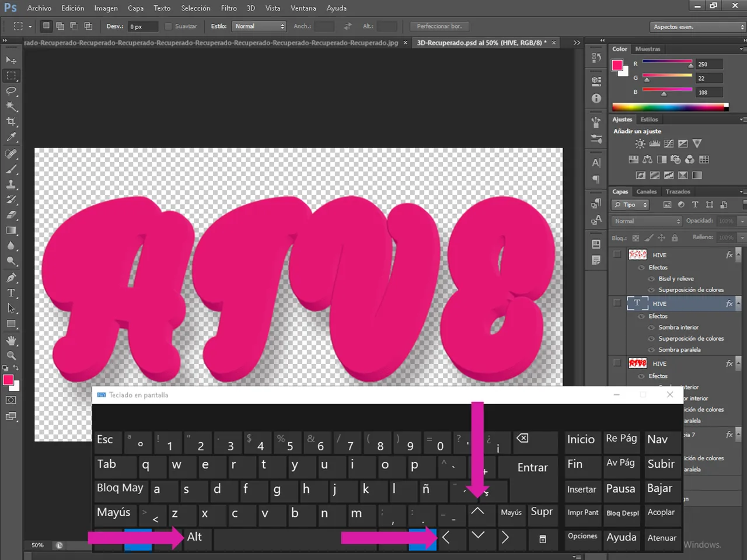Click the lock all padlock icon
747x560 pixels.
pos(675,238)
